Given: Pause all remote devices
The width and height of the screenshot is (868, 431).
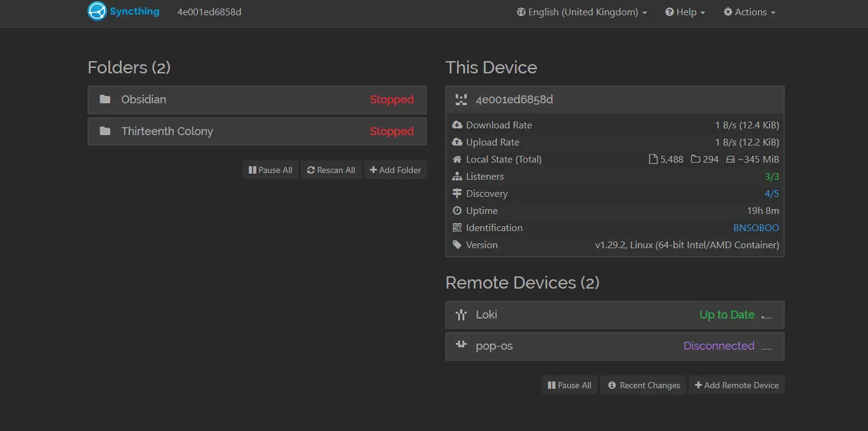Looking at the screenshot, I should pyautogui.click(x=569, y=385).
